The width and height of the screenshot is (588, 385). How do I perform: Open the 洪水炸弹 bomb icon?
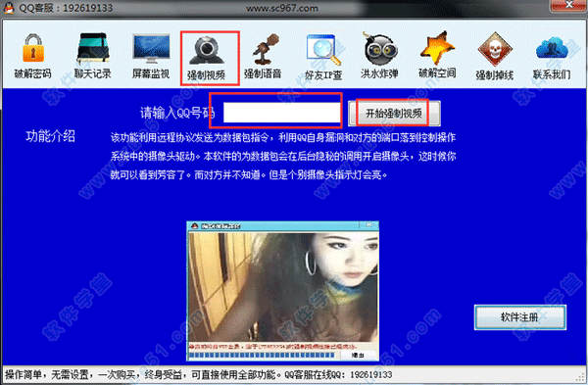pyautogui.click(x=379, y=49)
